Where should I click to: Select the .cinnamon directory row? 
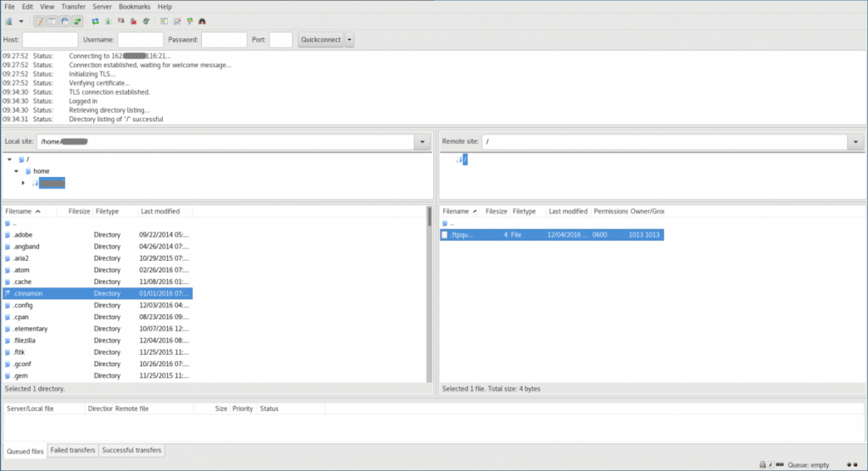click(x=97, y=293)
